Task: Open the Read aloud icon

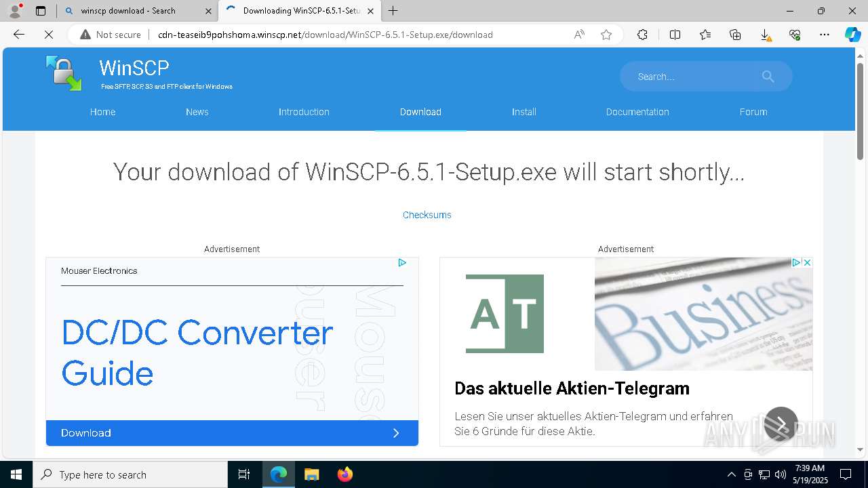Action: [579, 35]
